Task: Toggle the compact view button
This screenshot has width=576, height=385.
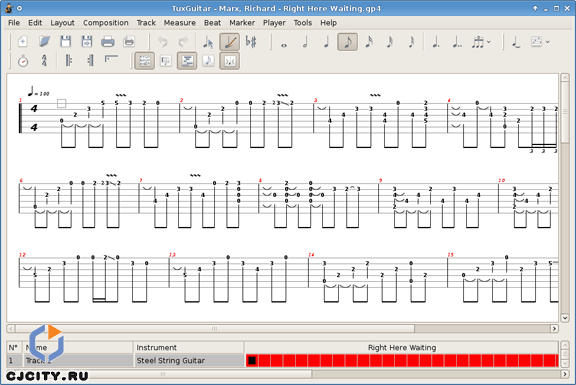Action: coord(230,61)
